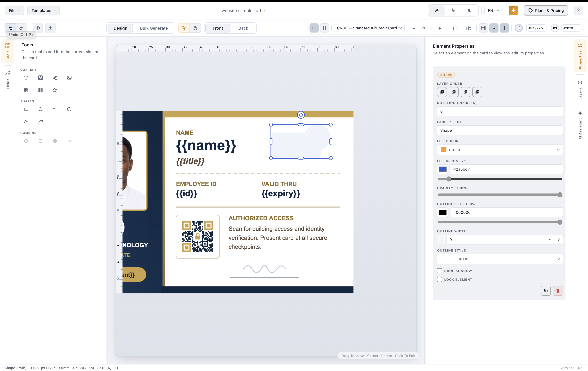Show the Front side of card
Screen dimensions: 588x371
point(218,28)
